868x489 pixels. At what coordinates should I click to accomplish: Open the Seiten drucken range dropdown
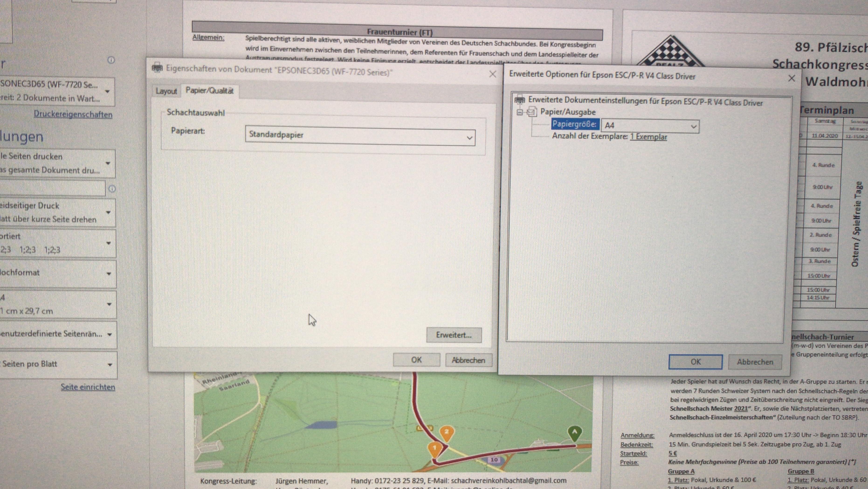(x=58, y=164)
